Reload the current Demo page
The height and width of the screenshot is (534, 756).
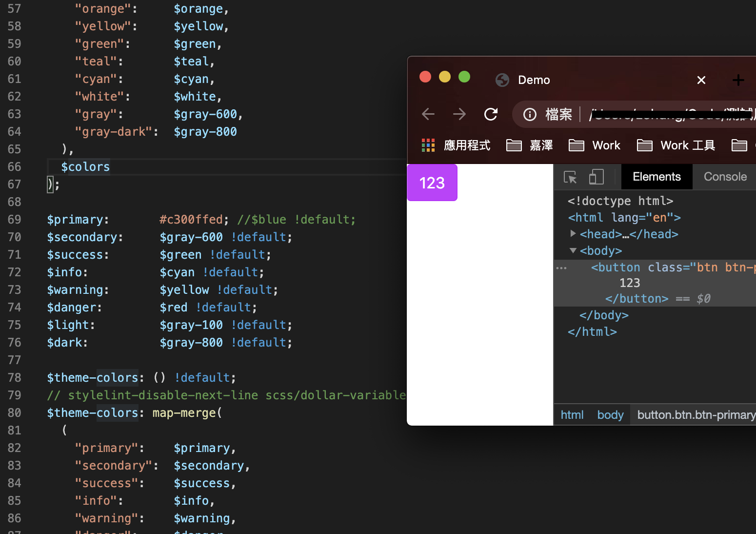[x=491, y=114]
